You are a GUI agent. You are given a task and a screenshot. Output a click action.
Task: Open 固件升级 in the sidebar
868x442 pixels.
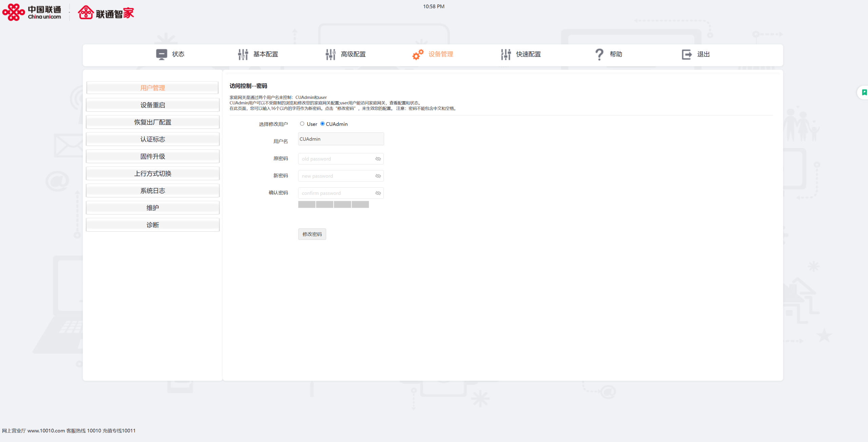coord(153,156)
